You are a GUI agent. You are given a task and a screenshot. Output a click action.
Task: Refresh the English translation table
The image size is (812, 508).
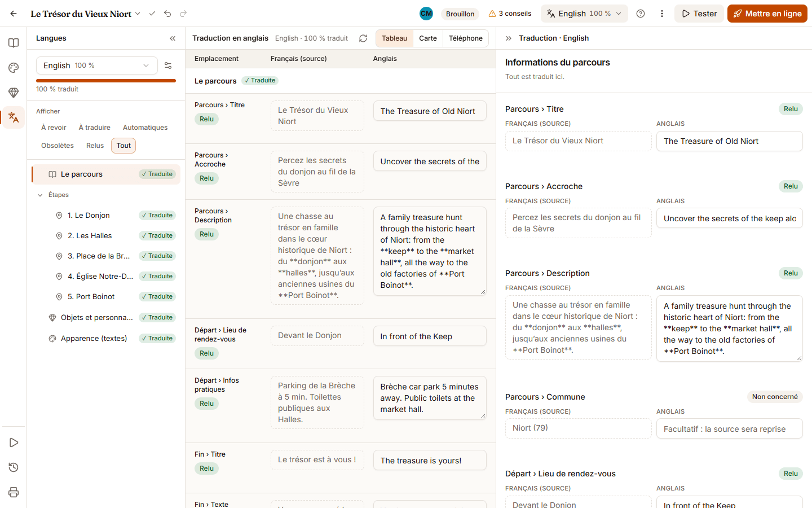click(x=363, y=38)
